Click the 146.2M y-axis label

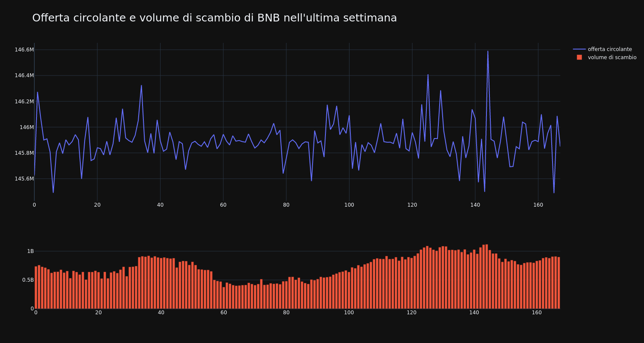pos(24,102)
